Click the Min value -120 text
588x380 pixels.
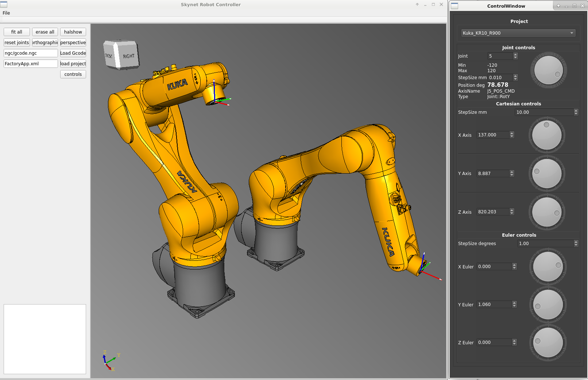click(x=492, y=65)
